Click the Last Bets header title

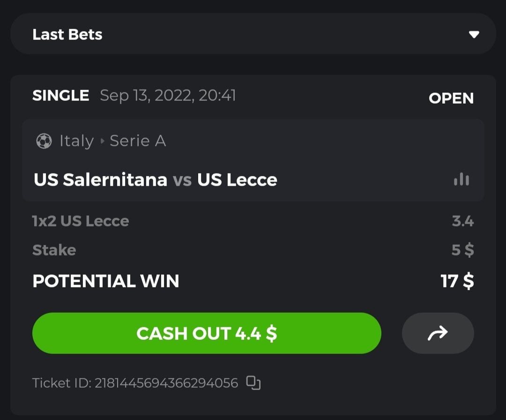(67, 35)
